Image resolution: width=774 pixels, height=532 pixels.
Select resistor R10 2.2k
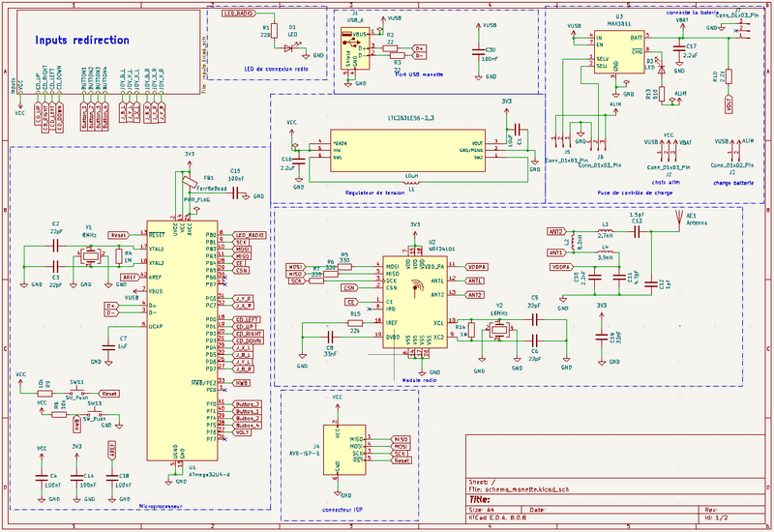coord(729,76)
